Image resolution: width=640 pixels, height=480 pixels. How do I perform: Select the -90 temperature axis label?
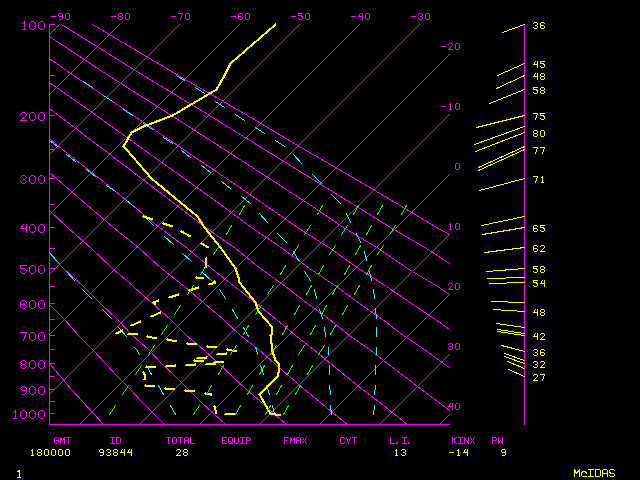[x=60, y=17]
